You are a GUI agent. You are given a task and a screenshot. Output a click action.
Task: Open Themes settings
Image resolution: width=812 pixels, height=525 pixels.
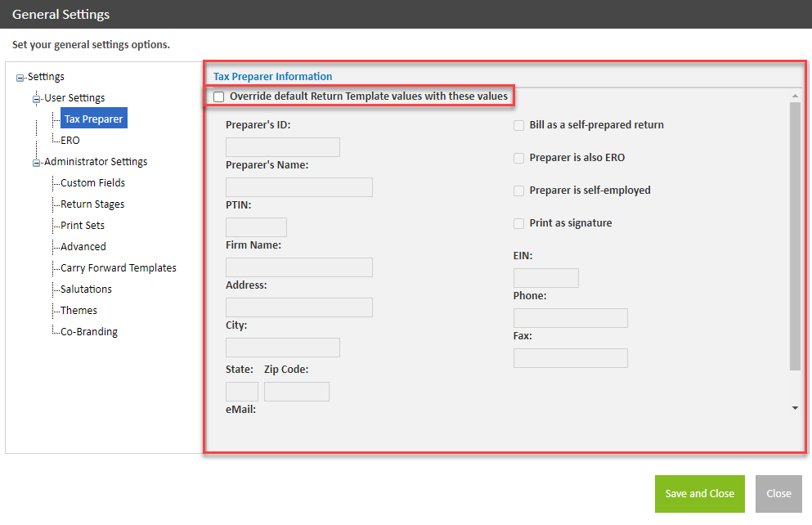(79, 311)
